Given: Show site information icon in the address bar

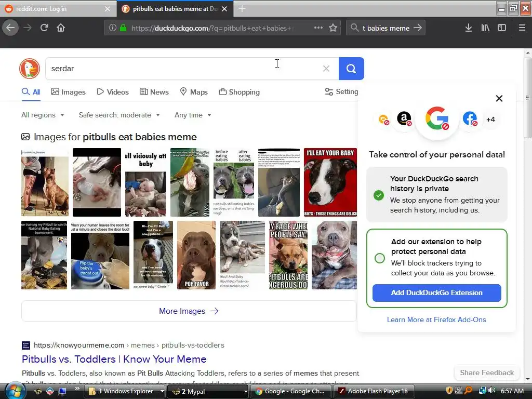Looking at the screenshot, I should click(x=113, y=28).
